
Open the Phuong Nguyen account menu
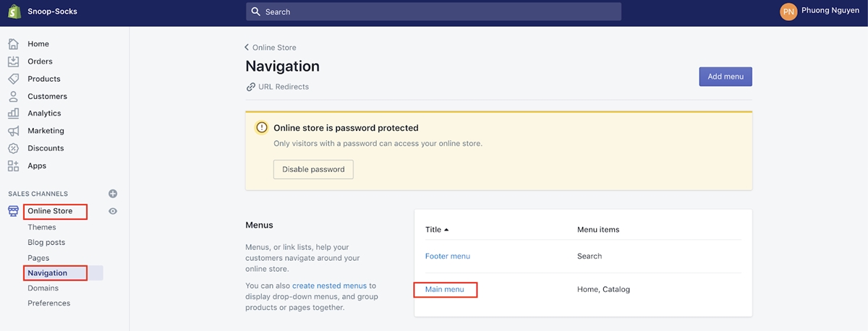coord(820,12)
